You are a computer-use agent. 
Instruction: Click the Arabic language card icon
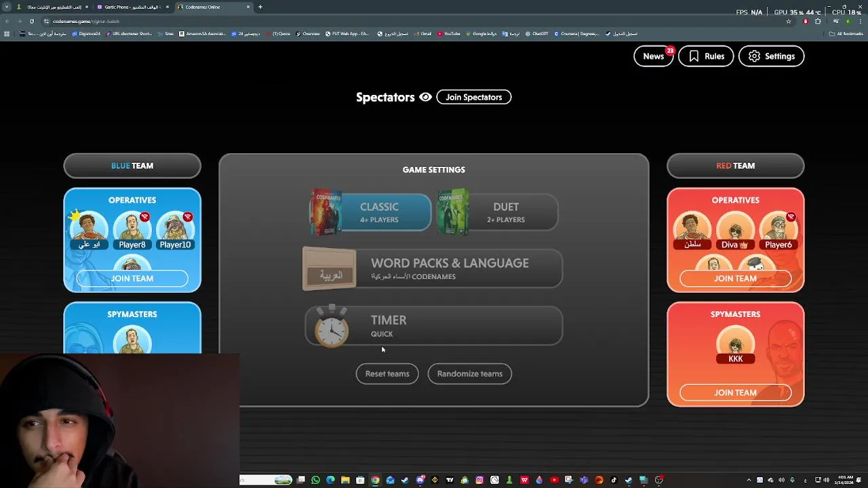click(x=330, y=269)
